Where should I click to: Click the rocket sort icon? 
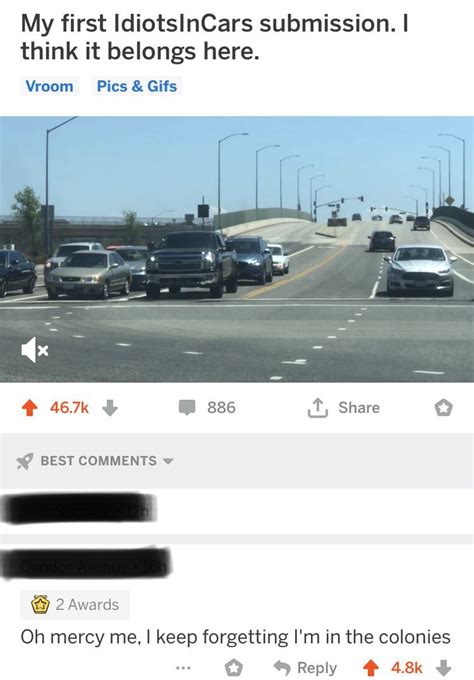(25, 461)
